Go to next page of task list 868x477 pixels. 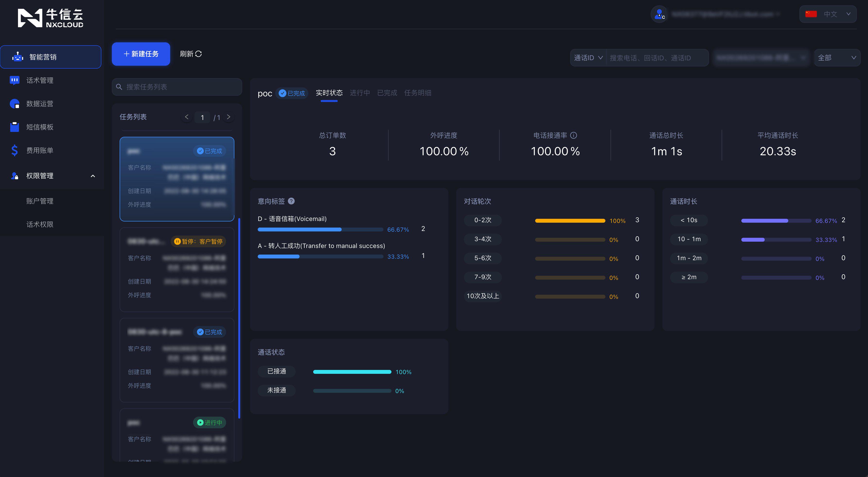click(229, 117)
